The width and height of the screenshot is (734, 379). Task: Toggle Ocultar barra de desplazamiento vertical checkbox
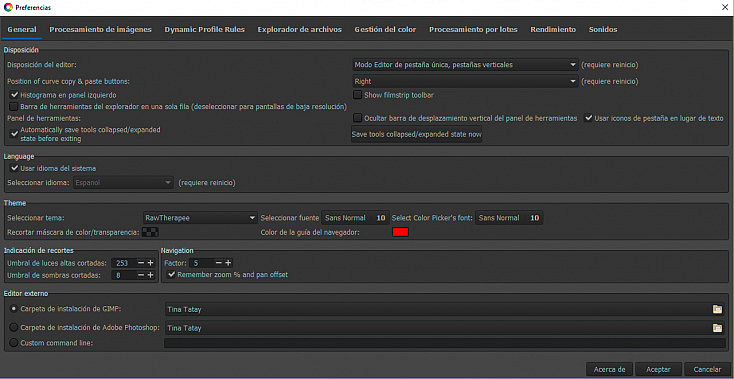(358, 118)
